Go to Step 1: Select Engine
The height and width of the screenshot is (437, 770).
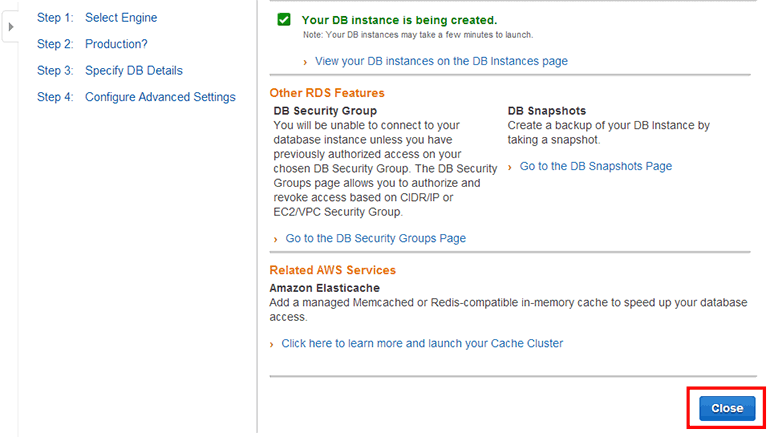coord(96,18)
